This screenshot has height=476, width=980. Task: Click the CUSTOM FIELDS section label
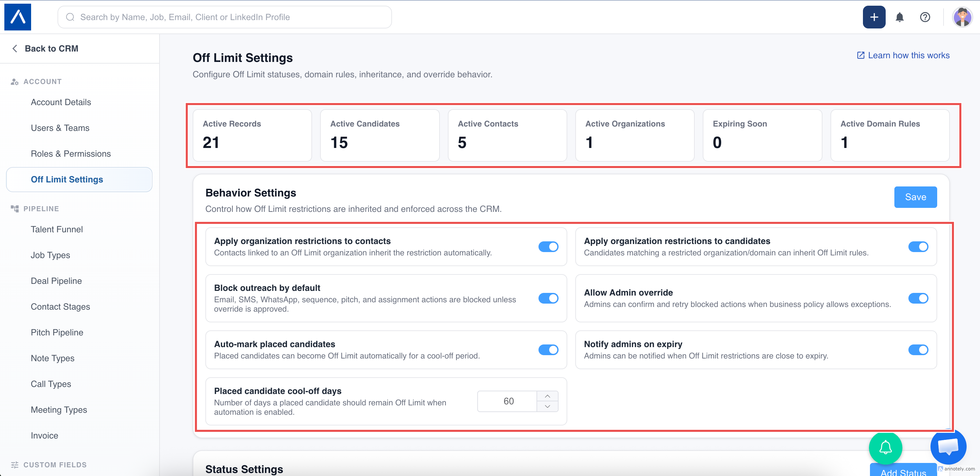(x=55, y=465)
